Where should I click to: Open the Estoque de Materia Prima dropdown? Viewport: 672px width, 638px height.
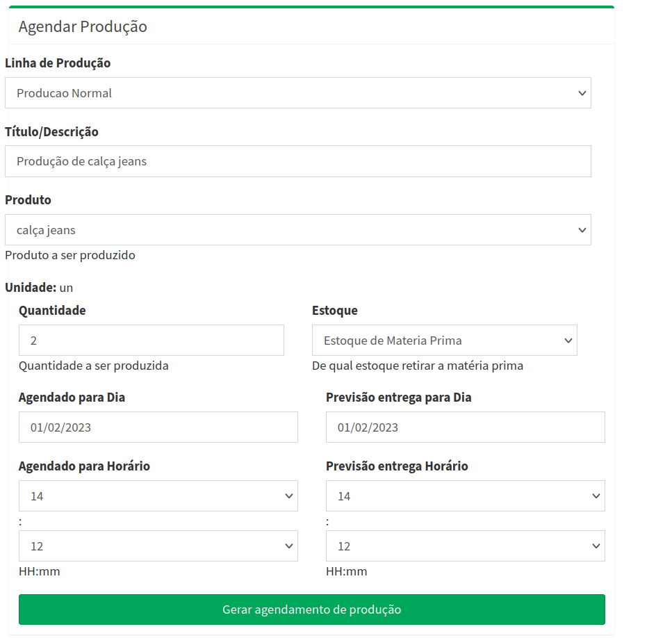[x=444, y=341]
